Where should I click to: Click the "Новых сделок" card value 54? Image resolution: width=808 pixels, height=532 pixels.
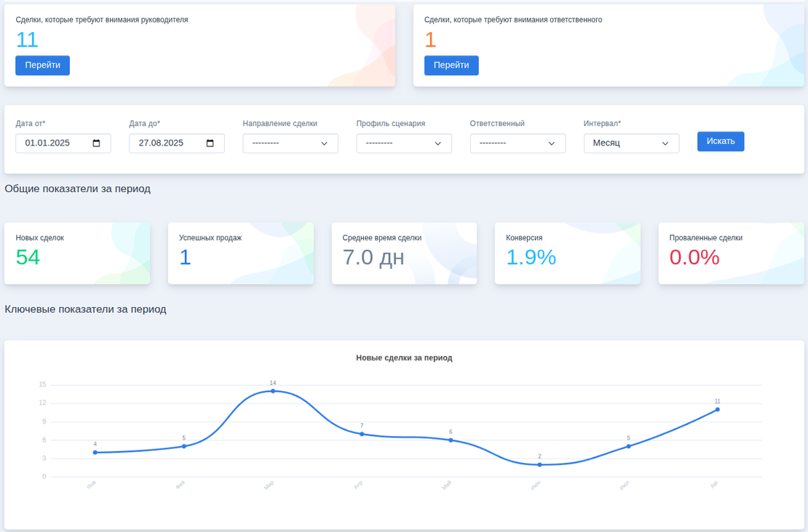[x=28, y=258]
